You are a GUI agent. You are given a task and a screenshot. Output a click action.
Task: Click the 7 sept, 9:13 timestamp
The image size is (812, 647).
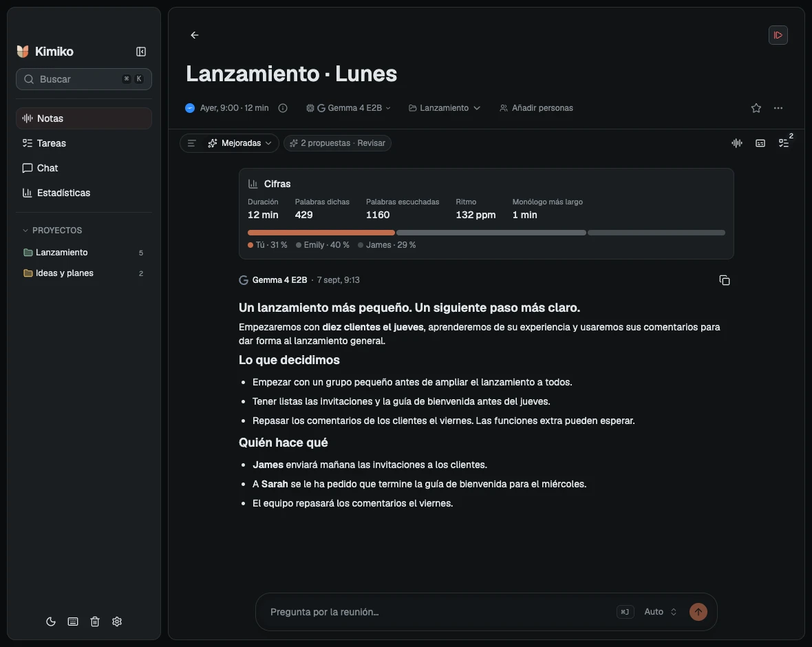point(338,280)
